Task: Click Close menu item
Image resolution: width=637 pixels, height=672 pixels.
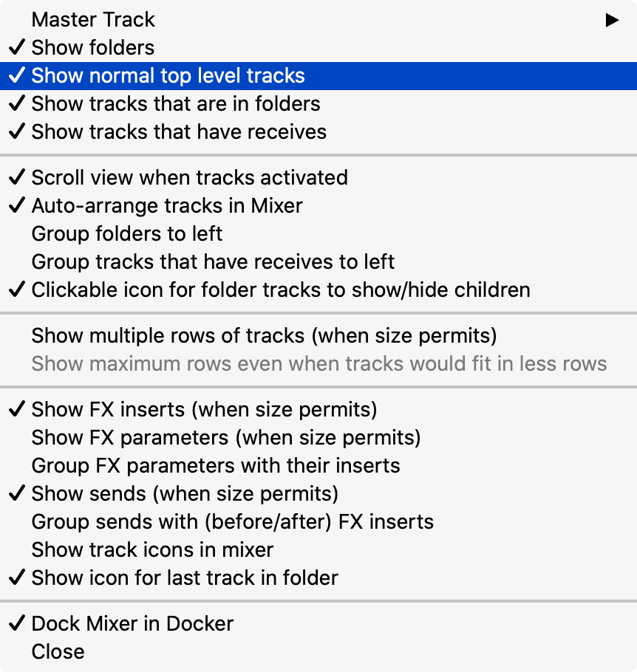Action: coord(58,652)
